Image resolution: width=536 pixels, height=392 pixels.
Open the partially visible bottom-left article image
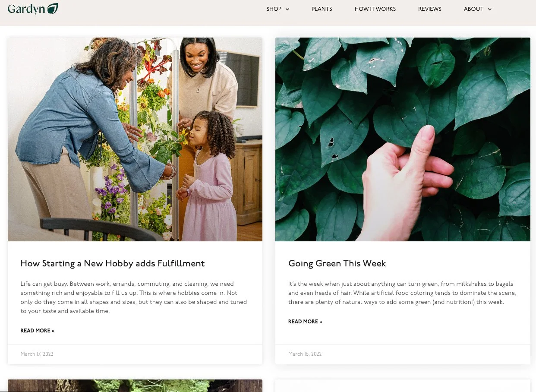click(135, 386)
